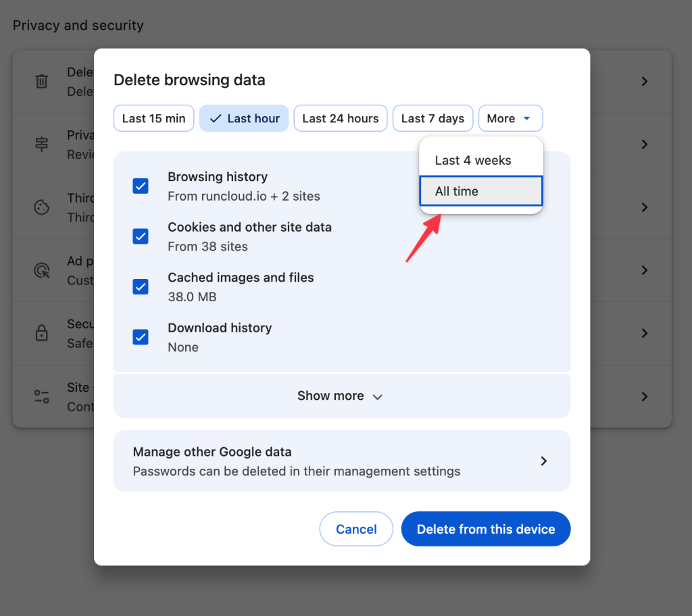Click the trash can icon in settings list
The height and width of the screenshot is (616, 692).
42,82
